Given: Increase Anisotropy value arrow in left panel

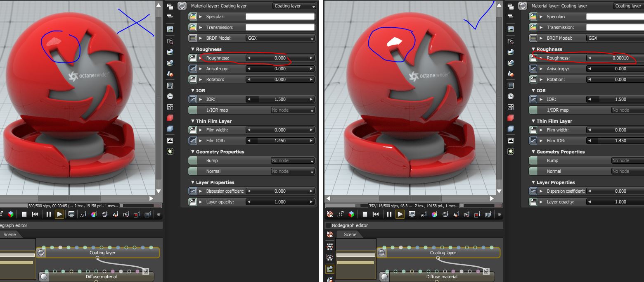Looking at the screenshot, I should click(311, 69).
